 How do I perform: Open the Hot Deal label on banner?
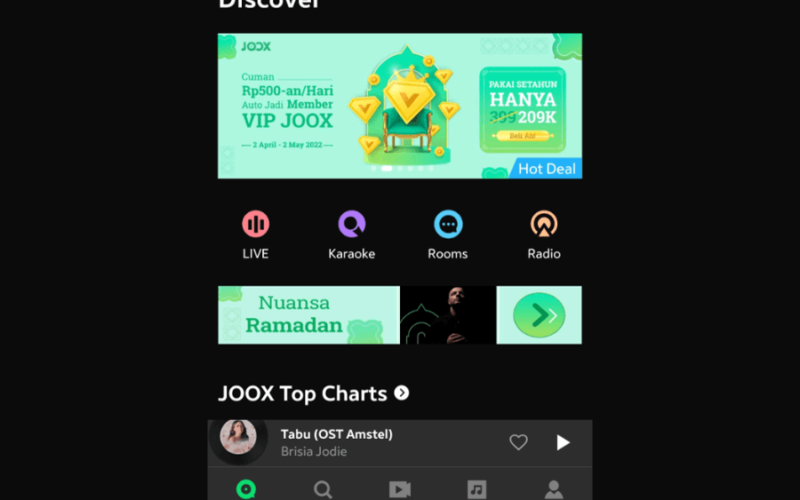(546, 169)
